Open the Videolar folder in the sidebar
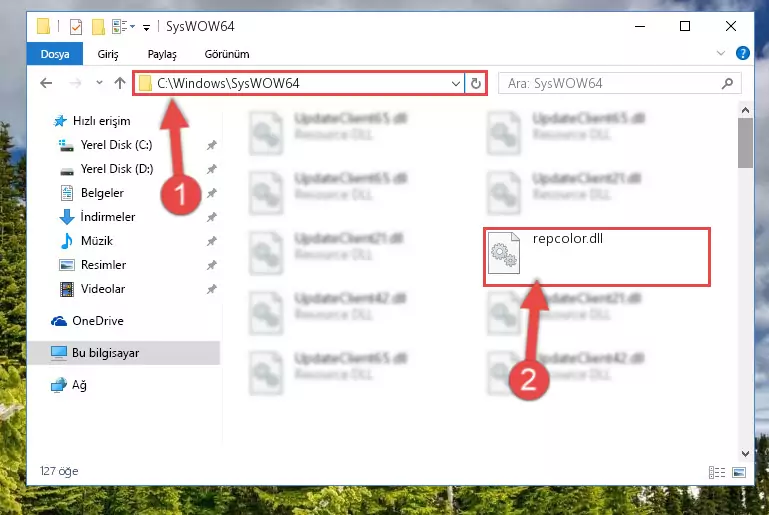 click(92, 289)
